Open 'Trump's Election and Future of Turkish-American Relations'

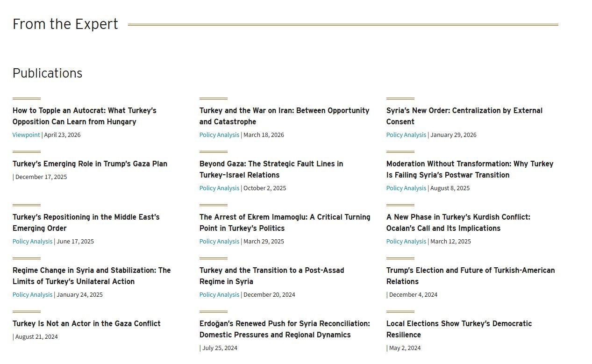471,276
